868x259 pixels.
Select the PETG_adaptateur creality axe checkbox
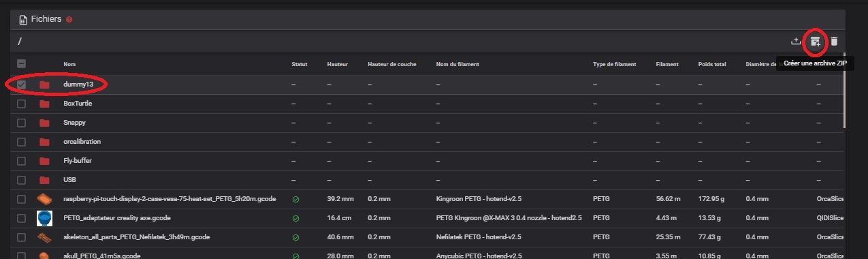21,218
